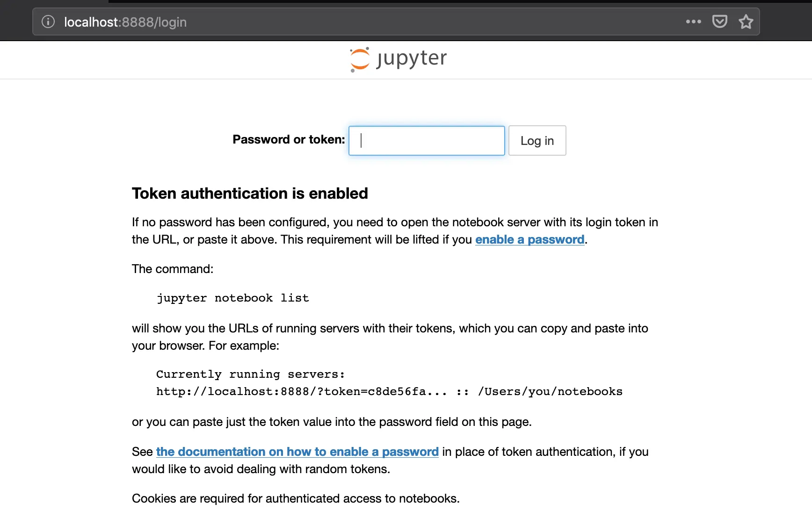Viewport: 812px width, 518px height.
Task: Click the "Token authentication is enabled" heading
Action: (x=250, y=194)
